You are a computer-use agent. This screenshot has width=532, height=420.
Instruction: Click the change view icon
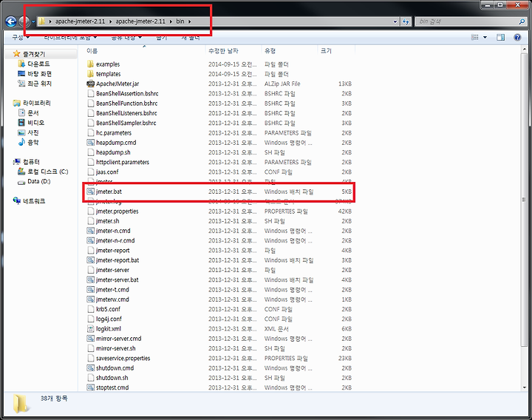point(475,38)
